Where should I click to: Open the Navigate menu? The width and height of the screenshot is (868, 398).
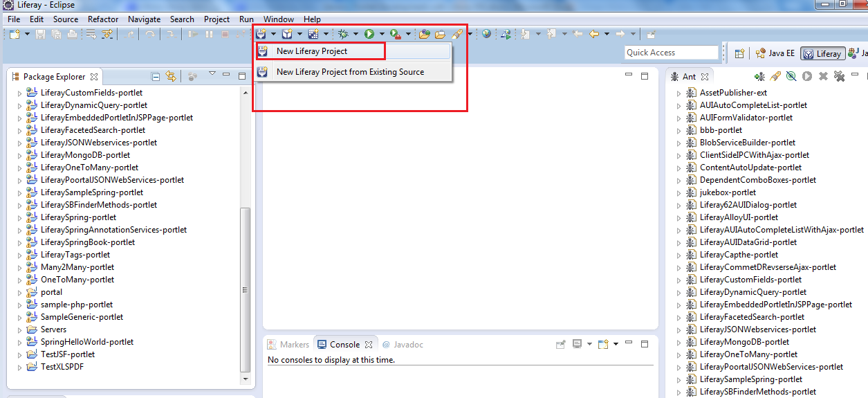coord(145,19)
